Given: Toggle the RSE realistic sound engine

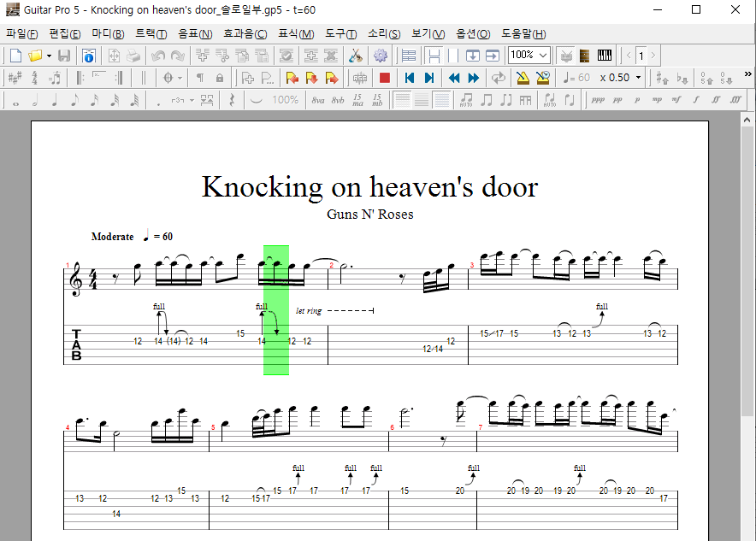Looking at the screenshot, I should click(x=360, y=78).
